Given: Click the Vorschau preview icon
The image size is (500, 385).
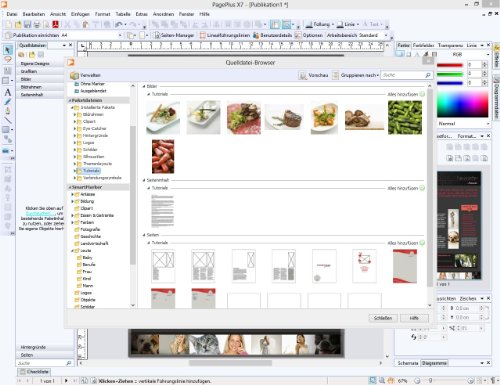Looking at the screenshot, I should tap(303, 76).
